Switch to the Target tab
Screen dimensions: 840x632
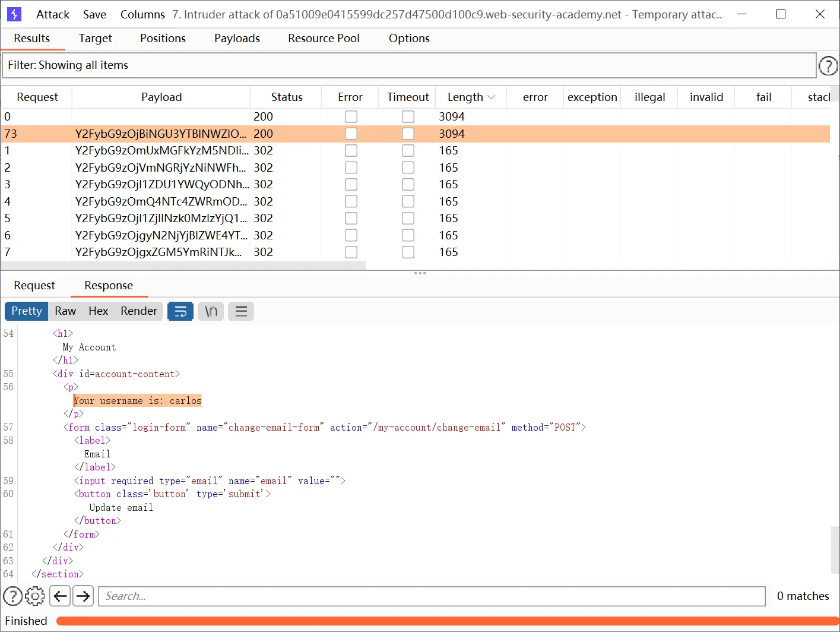coord(96,39)
